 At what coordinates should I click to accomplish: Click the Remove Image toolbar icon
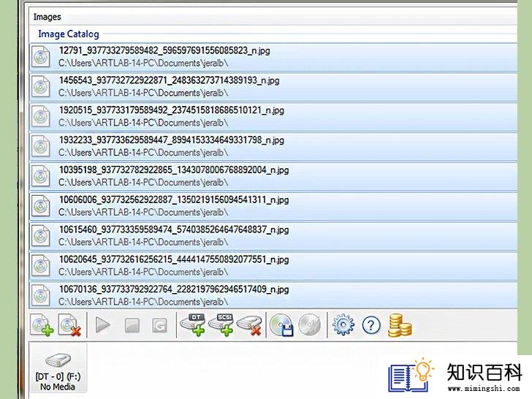click(70, 325)
